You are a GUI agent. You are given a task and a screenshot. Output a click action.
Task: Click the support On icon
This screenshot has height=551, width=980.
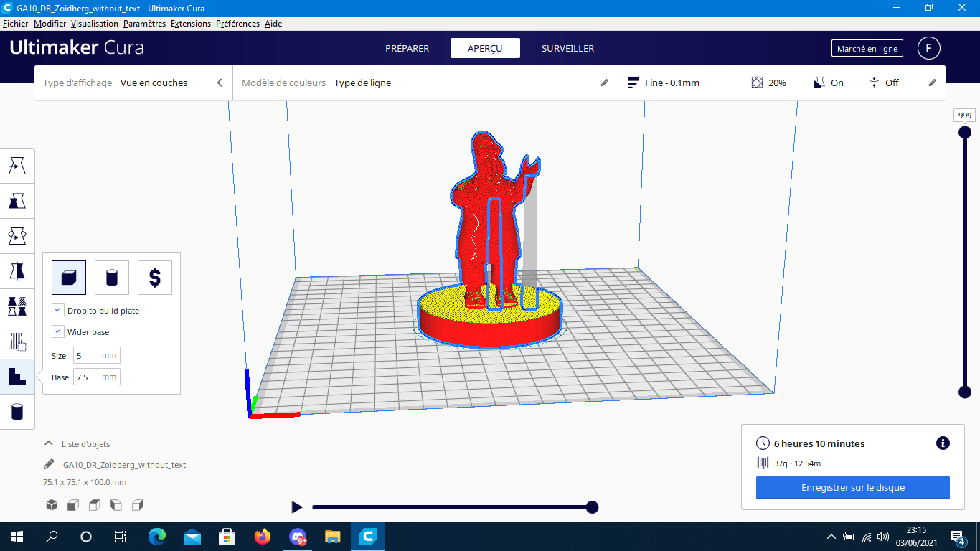(x=820, y=83)
